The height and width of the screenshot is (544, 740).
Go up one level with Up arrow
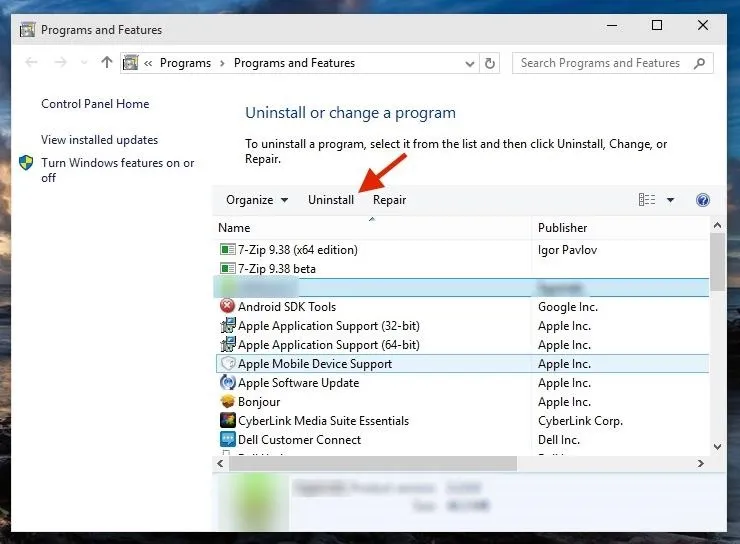pyautogui.click(x=107, y=62)
